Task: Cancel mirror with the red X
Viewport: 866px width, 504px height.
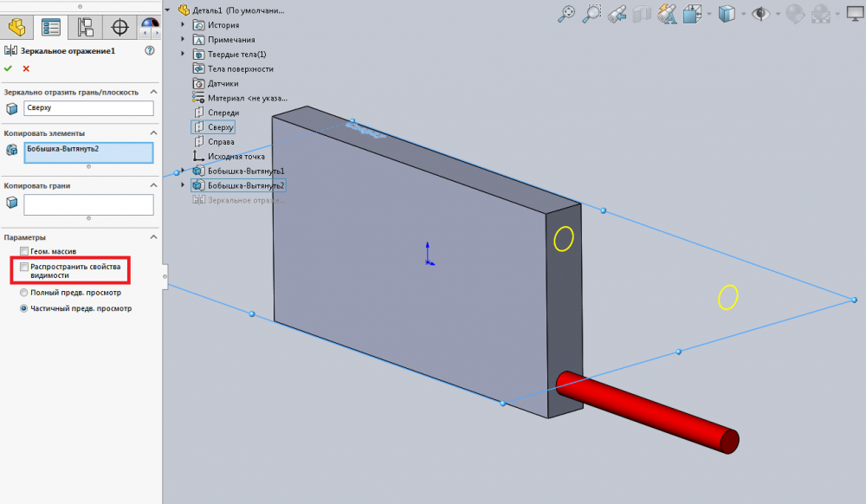Action: (26, 68)
